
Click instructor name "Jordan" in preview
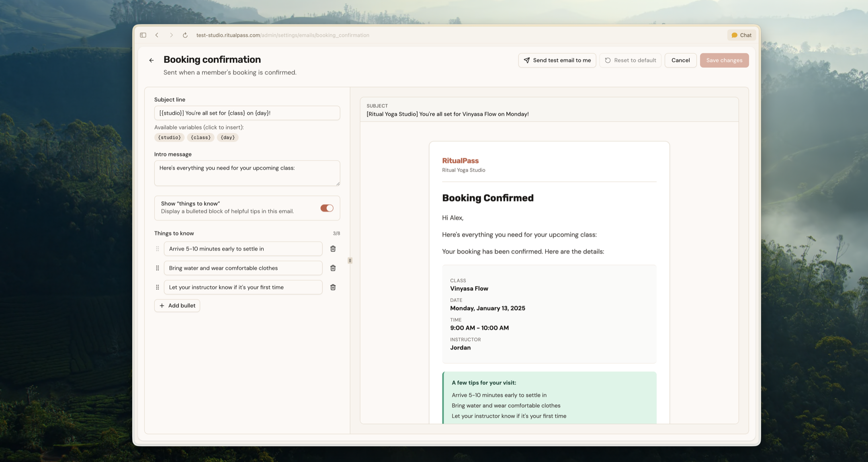click(x=460, y=348)
